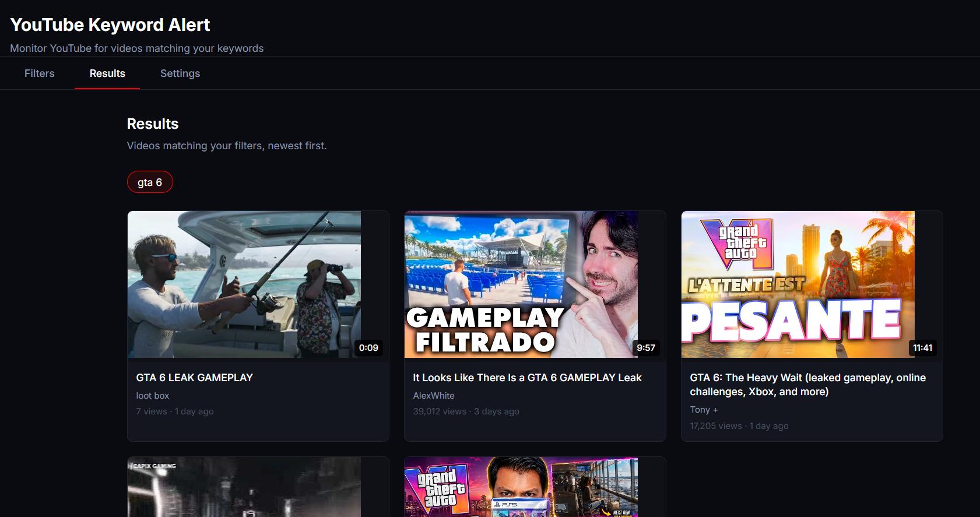Image resolution: width=980 pixels, height=517 pixels.
Task: Click the YouTube Keyword Alert heading
Action: (x=110, y=24)
